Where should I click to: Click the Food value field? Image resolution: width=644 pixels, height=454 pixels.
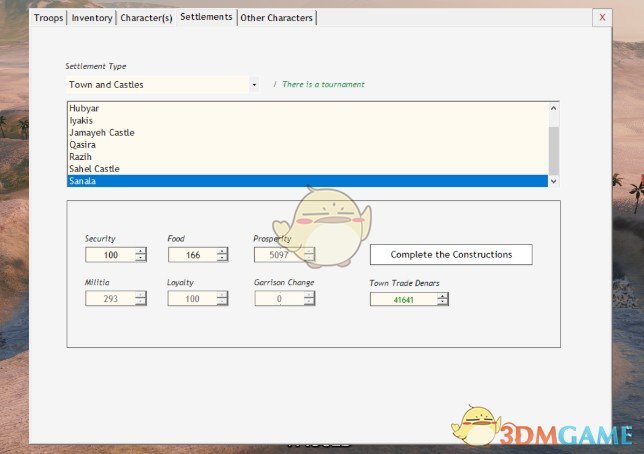click(193, 255)
